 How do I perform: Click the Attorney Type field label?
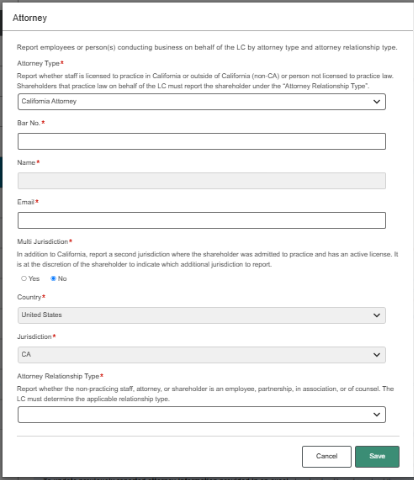38,63
